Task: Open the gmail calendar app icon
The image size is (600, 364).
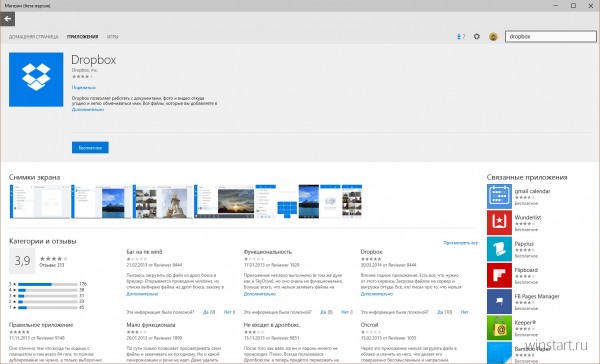Action: tap(499, 196)
